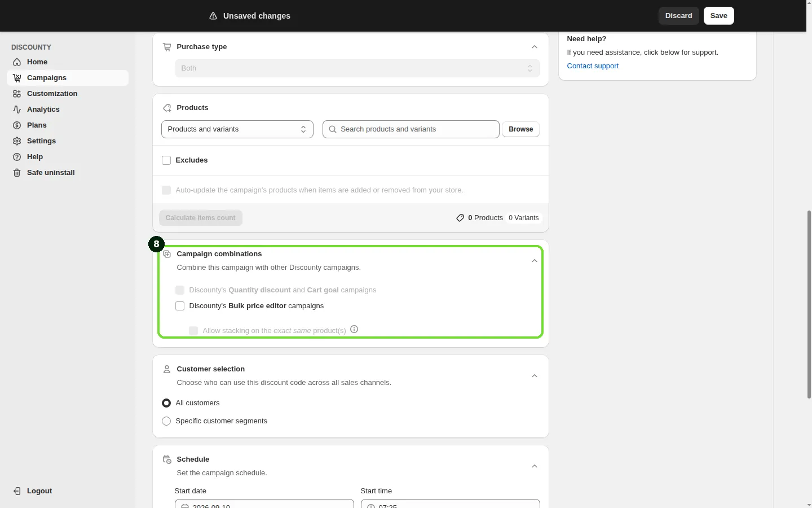Click the info icon next to stacking option
The height and width of the screenshot is (508, 812).
[x=354, y=329]
